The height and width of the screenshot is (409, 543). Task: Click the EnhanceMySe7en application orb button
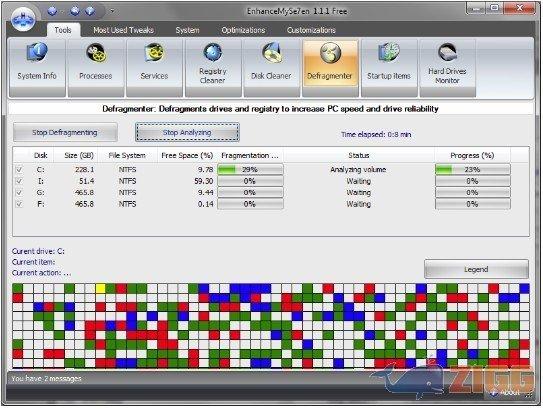pyautogui.click(x=23, y=19)
